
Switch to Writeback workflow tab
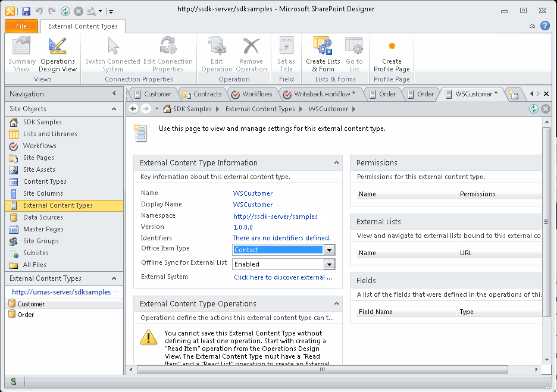click(320, 94)
